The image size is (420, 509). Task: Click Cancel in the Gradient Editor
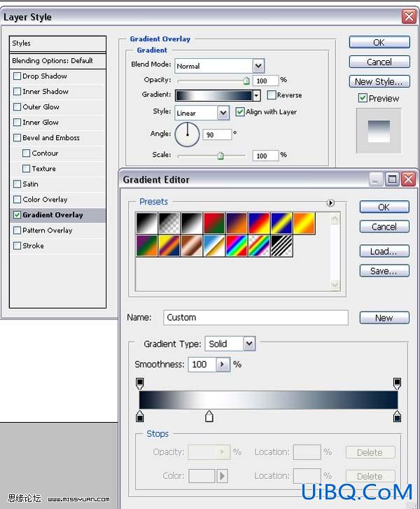coord(384,227)
